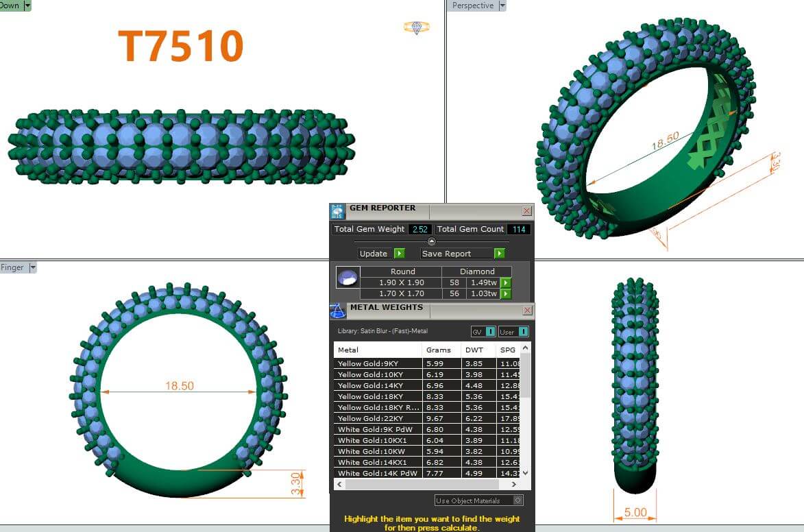Select the White Gold:10KW row
Screen dimensions: 804x532
[x=426, y=452]
